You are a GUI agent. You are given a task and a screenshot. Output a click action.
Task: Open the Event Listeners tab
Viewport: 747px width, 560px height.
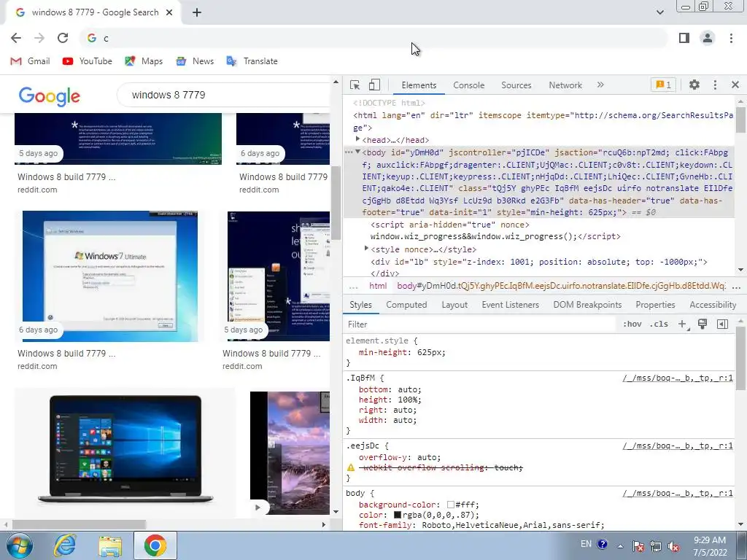510,305
